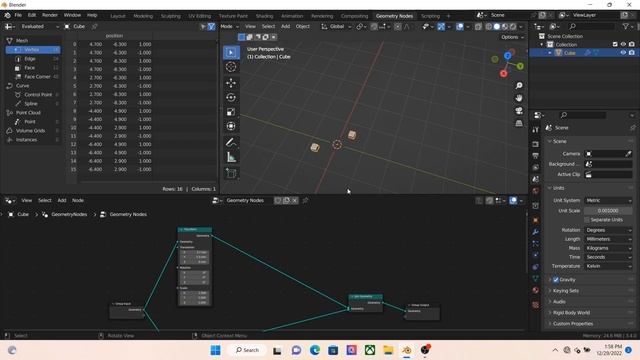Open the viewport Object menu

point(302,27)
